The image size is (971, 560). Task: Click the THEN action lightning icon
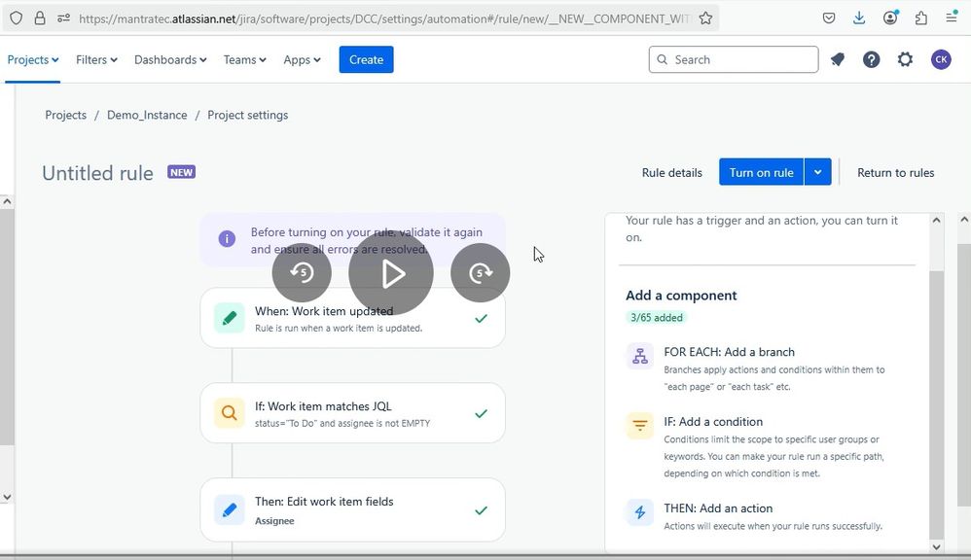coord(639,512)
